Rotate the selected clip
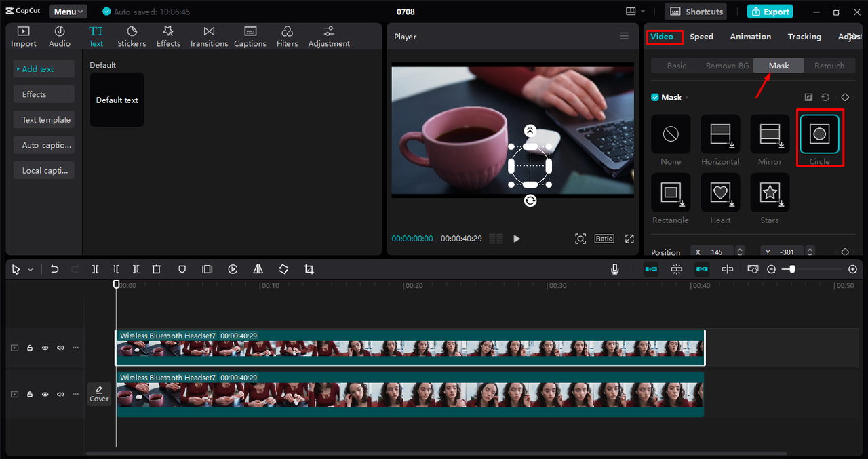 283,269
